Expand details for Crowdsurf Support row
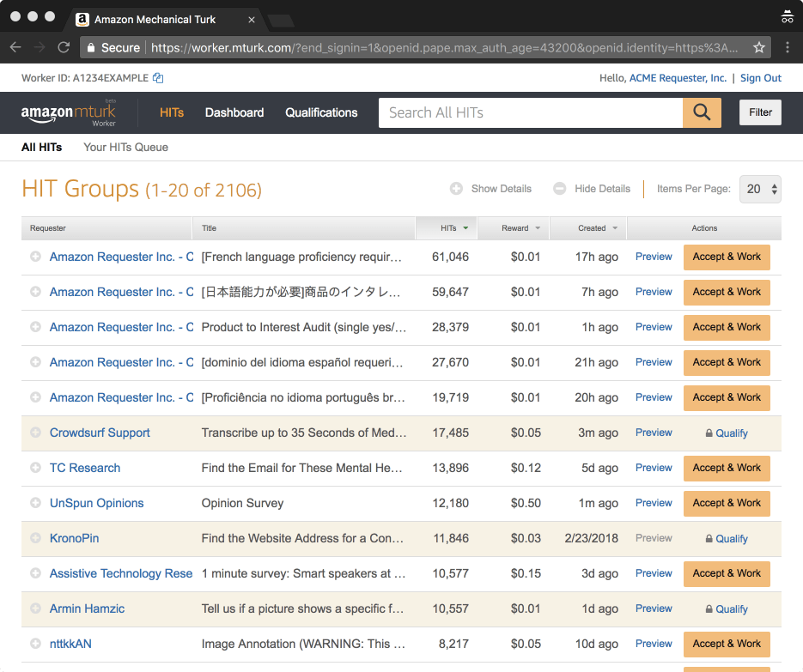803x672 pixels. click(x=35, y=433)
